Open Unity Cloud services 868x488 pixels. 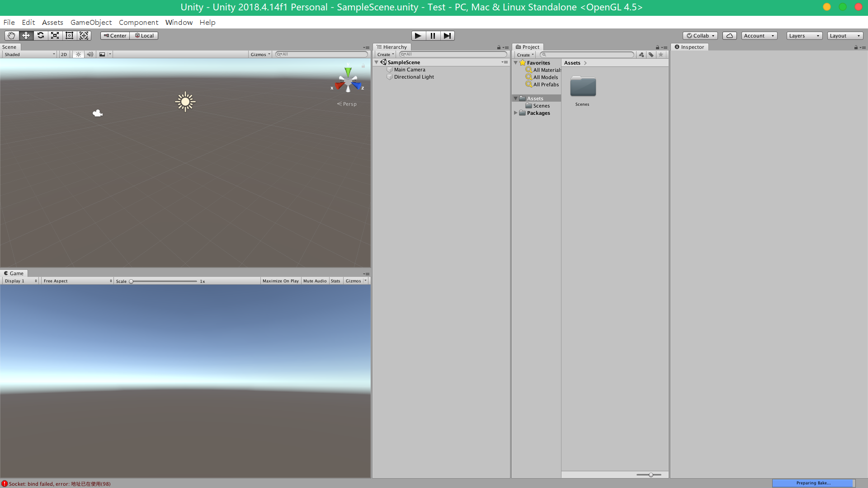tap(729, 35)
